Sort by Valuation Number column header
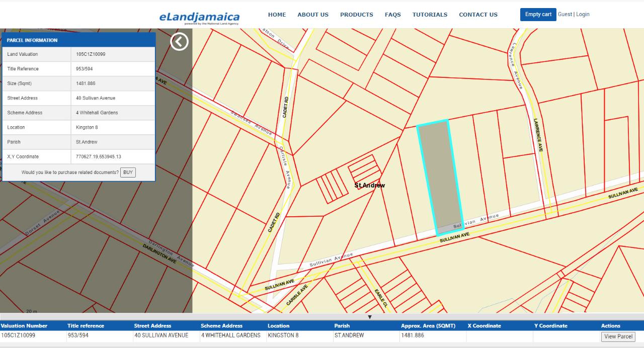Image resolution: width=644 pixels, height=348 pixels. (x=24, y=326)
